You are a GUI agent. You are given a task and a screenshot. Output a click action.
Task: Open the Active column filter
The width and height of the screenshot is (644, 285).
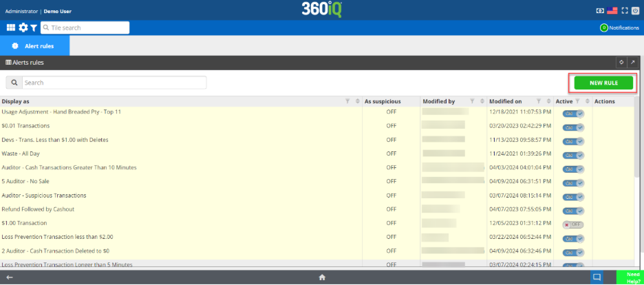[579, 101]
